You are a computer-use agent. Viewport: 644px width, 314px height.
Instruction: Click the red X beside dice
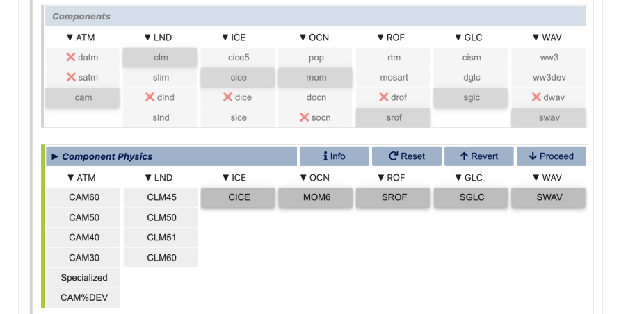click(x=227, y=98)
